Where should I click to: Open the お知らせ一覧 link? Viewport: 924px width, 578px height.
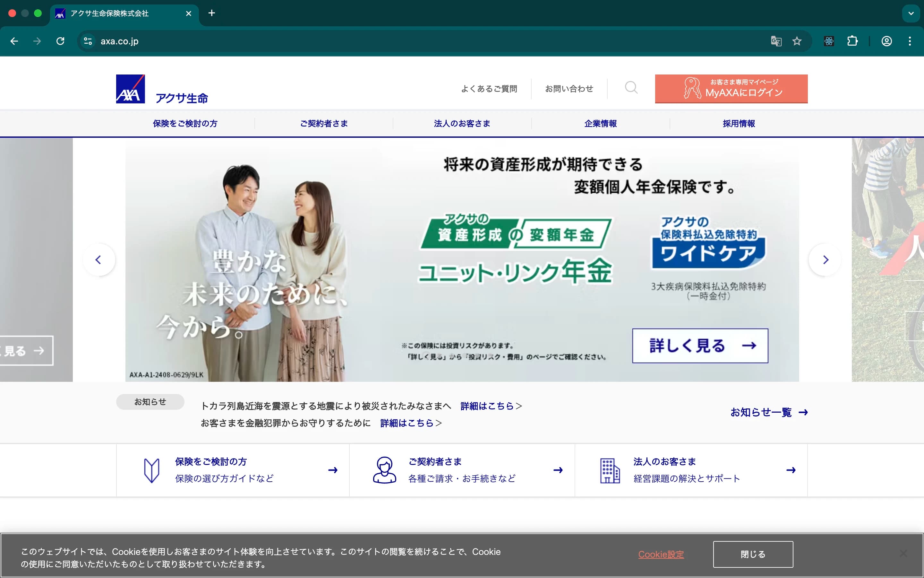[769, 412]
